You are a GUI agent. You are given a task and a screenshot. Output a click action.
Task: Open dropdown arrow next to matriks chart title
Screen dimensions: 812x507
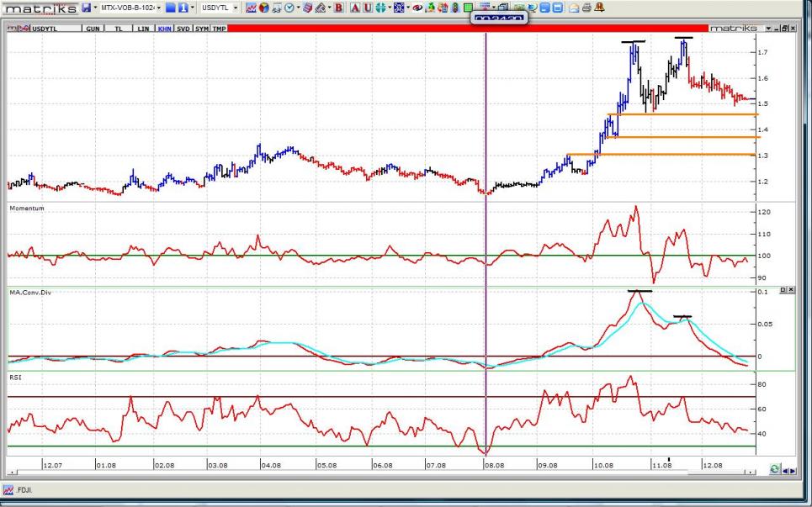[x=768, y=29]
